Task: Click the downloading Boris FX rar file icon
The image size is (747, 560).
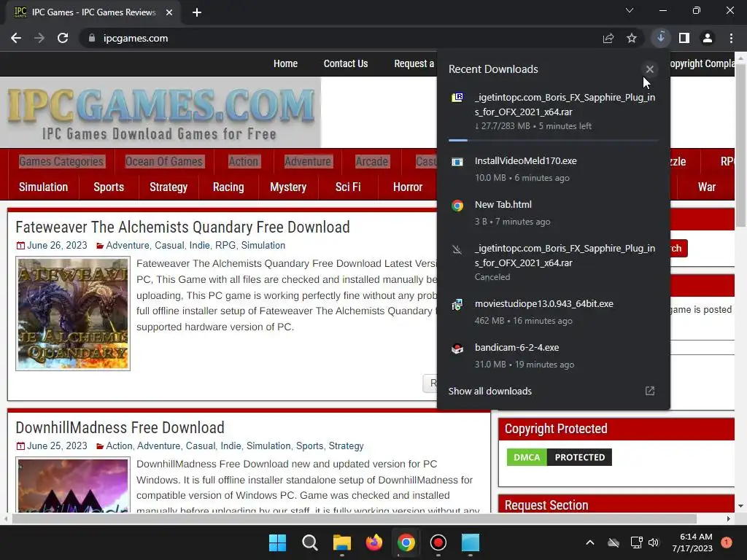Action: 457,98
